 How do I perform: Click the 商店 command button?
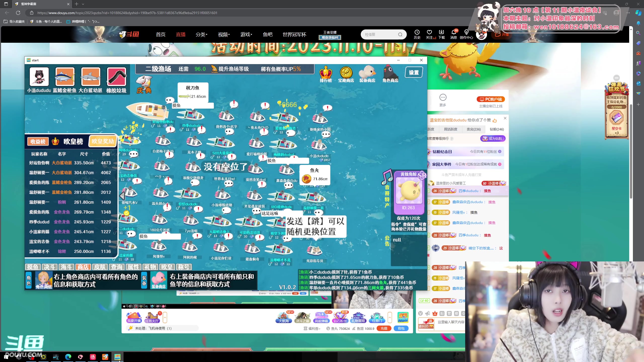pos(83,267)
